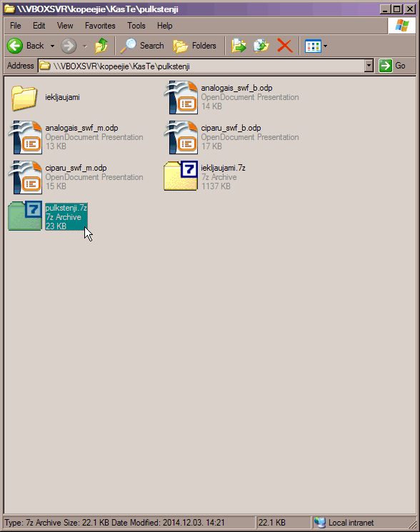Open the Favorites menu
420x532 pixels.
point(100,26)
